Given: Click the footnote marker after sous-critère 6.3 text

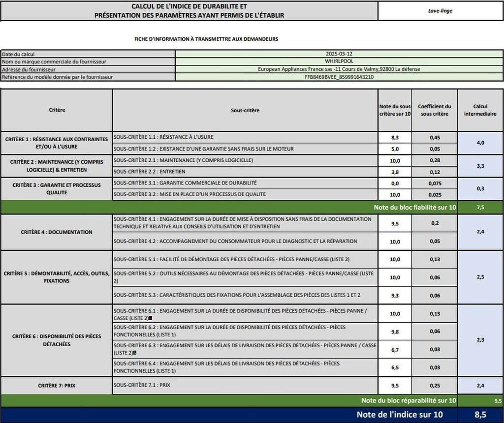Looking at the screenshot, I should (134, 353).
